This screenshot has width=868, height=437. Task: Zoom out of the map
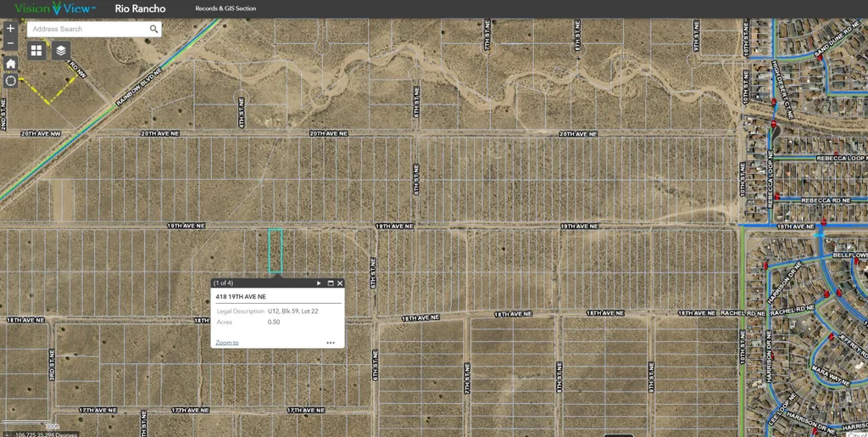[x=10, y=43]
